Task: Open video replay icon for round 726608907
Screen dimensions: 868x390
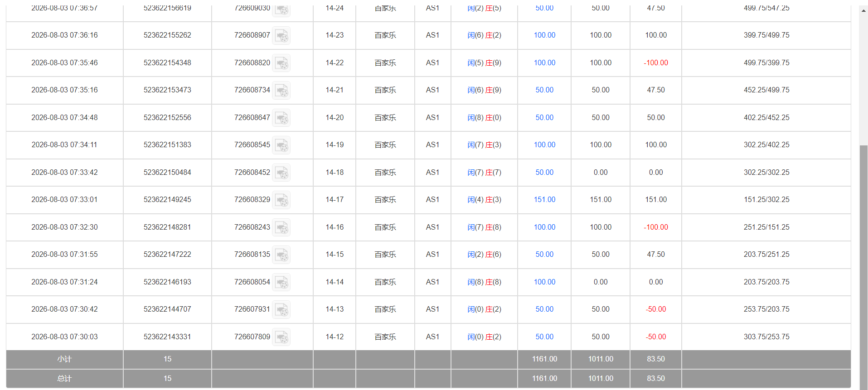Action: tap(281, 35)
